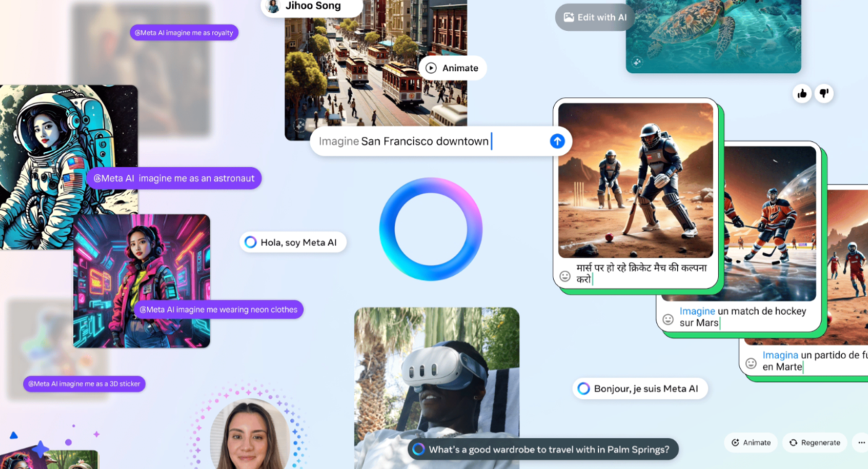Open the San Francisco streetcar image
Screen dimensions: 868x469
click(376, 69)
